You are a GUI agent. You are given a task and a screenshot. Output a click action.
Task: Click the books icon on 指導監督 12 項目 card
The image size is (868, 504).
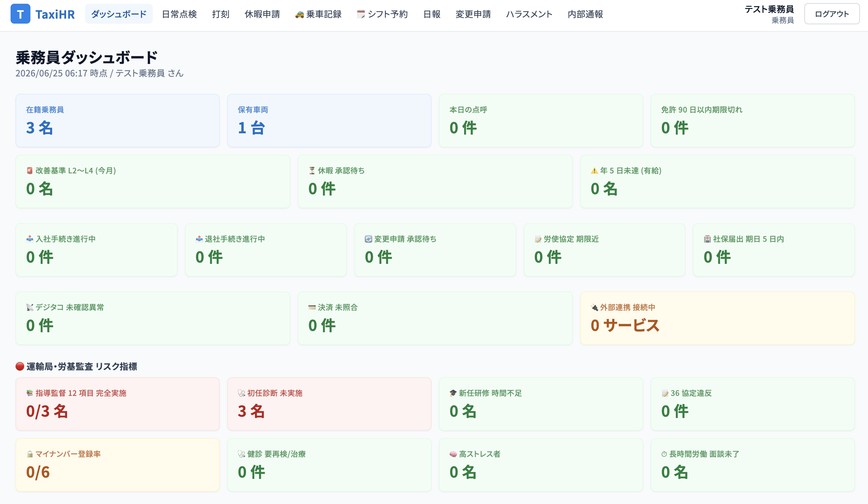click(29, 393)
